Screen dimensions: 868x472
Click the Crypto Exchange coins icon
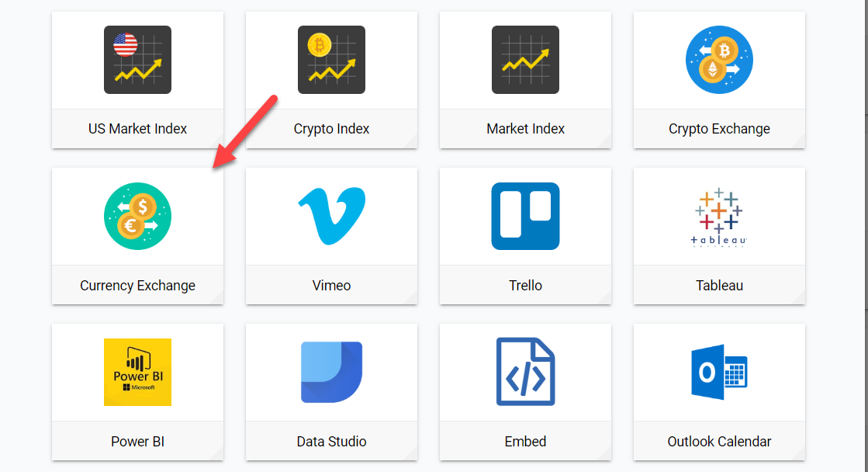click(719, 60)
